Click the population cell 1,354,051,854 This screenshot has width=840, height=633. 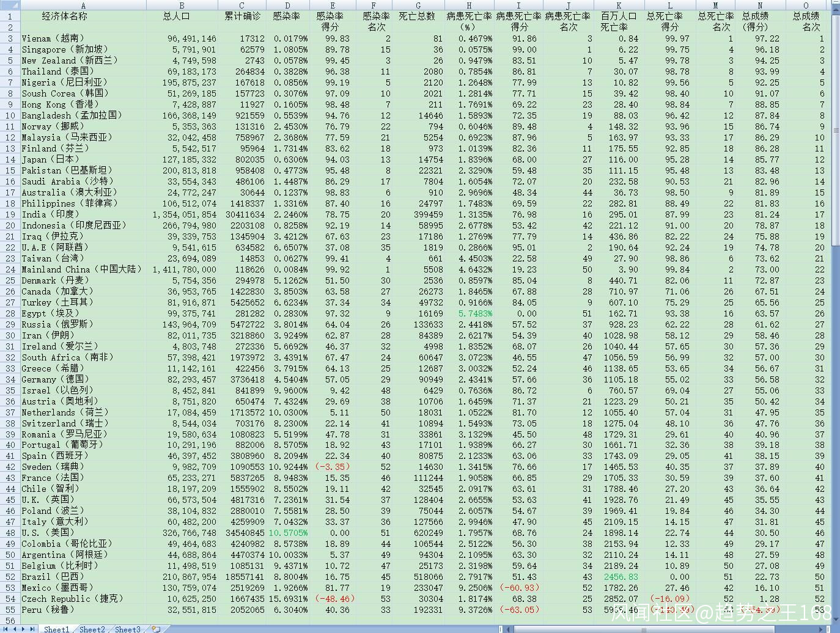click(x=182, y=214)
